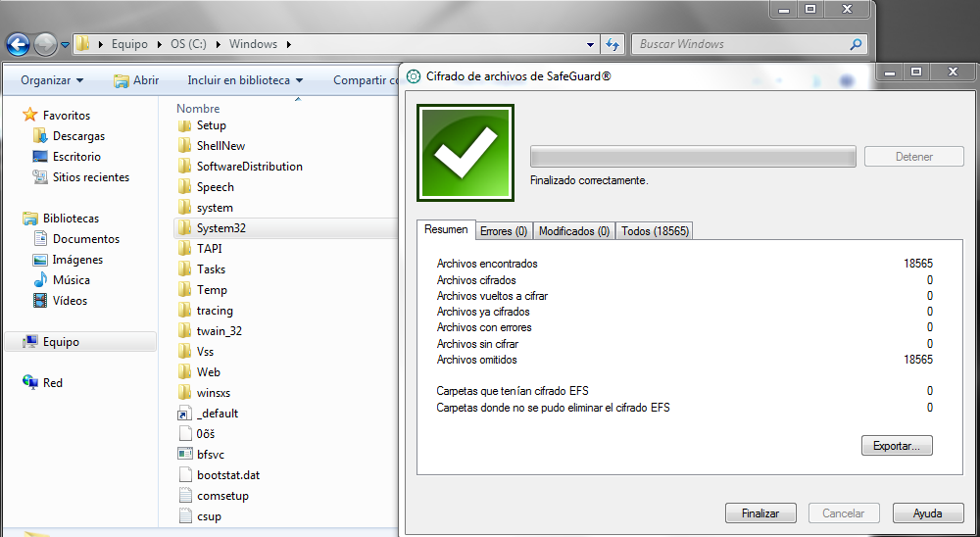Click the Finalizar button
980x537 pixels.
760,513
